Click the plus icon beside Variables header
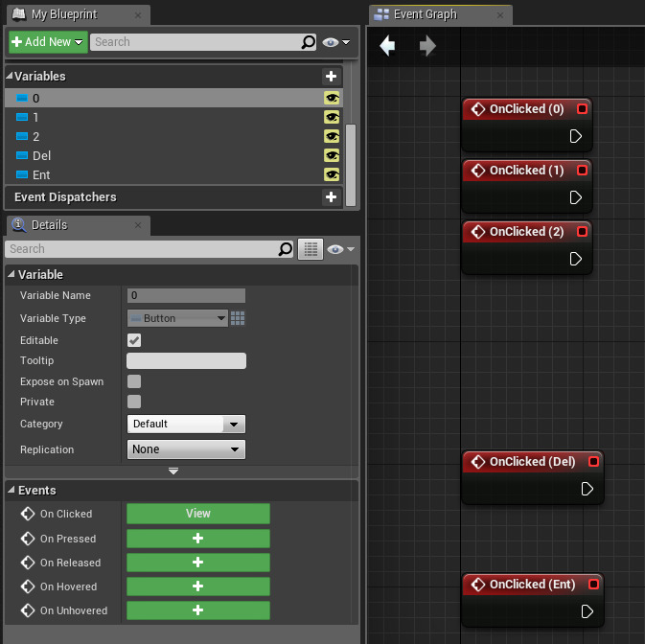 [331, 76]
